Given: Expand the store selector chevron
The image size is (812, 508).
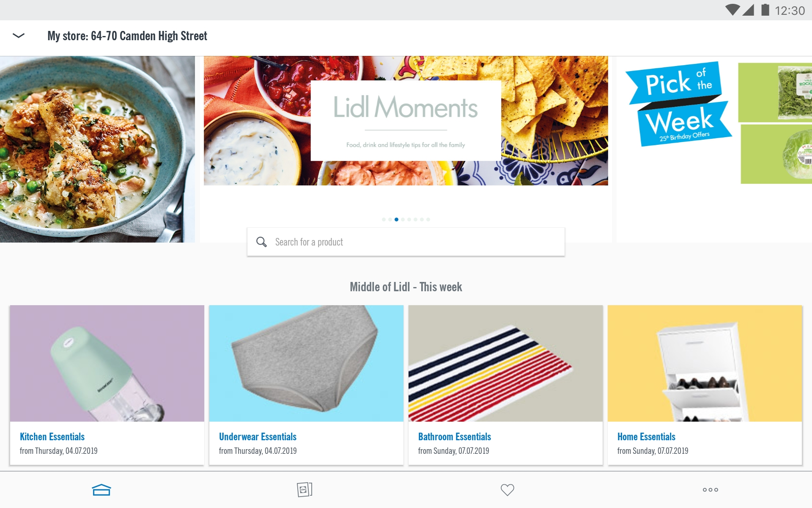Looking at the screenshot, I should [19, 36].
